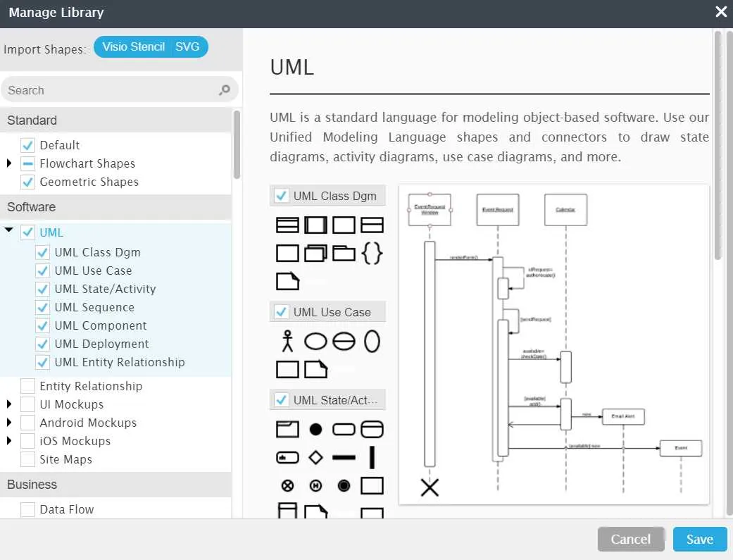Select the history H pseudostate shape

tap(315, 485)
